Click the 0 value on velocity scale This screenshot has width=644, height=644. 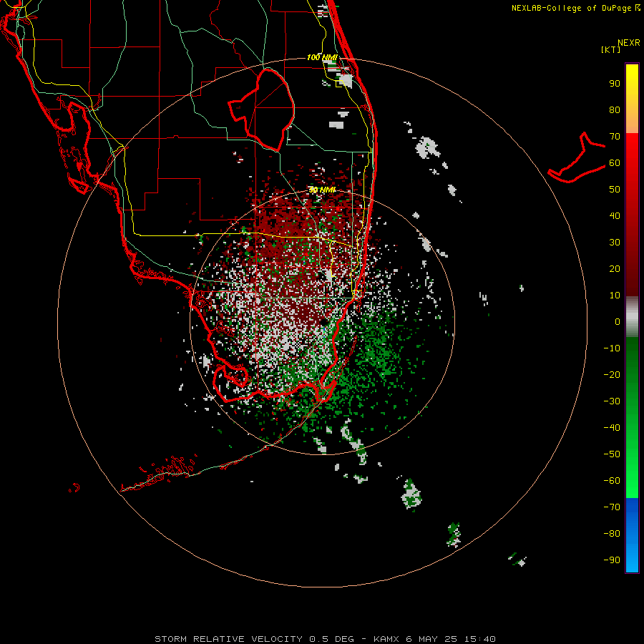pos(618,322)
